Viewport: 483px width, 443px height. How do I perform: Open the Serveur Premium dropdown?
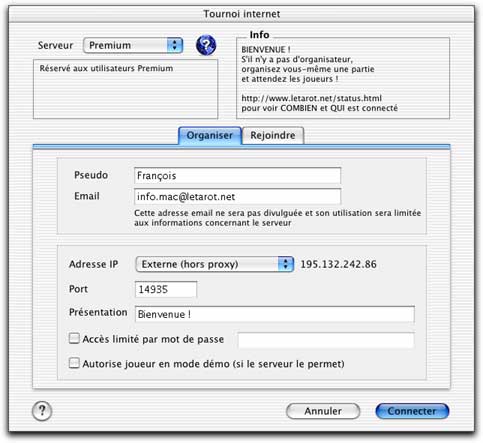[133, 45]
